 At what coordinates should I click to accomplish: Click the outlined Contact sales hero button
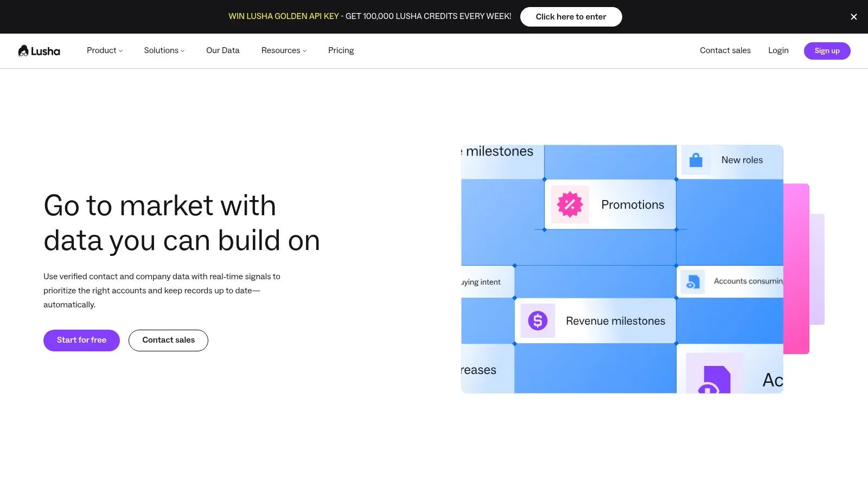tap(168, 340)
